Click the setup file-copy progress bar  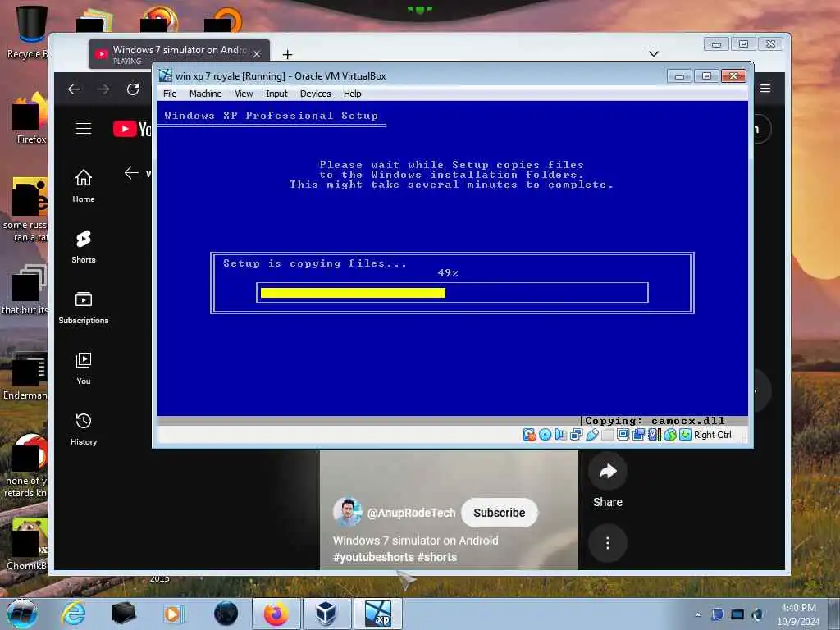click(452, 293)
